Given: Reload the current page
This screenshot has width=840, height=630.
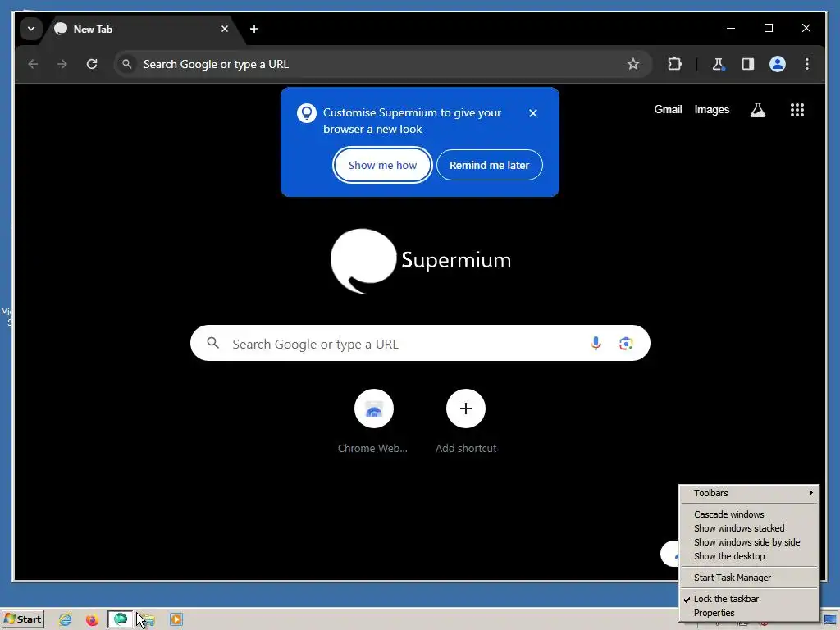Looking at the screenshot, I should tap(92, 64).
